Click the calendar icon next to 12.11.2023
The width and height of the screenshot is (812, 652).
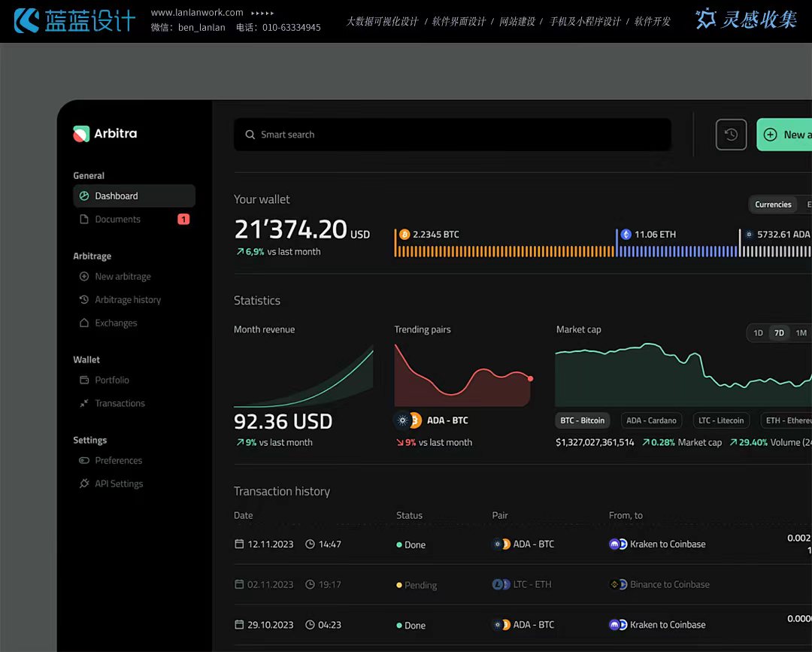(240, 544)
